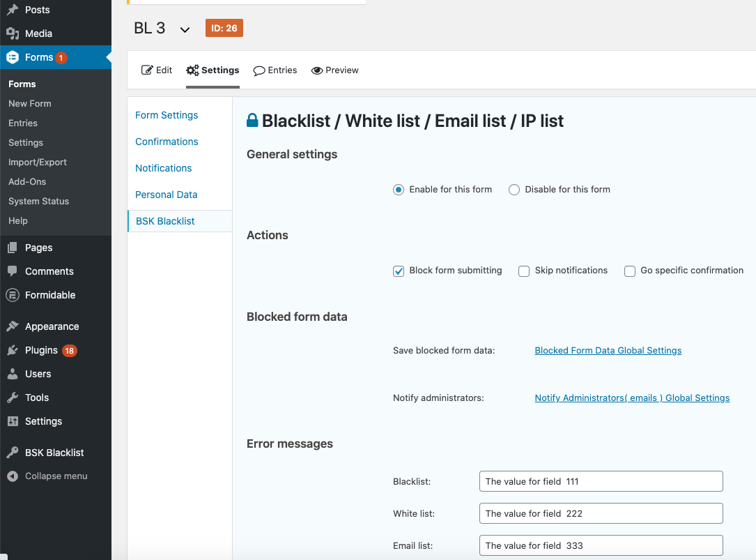Collapse the admin menu
756x560 pixels.
pos(47,476)
